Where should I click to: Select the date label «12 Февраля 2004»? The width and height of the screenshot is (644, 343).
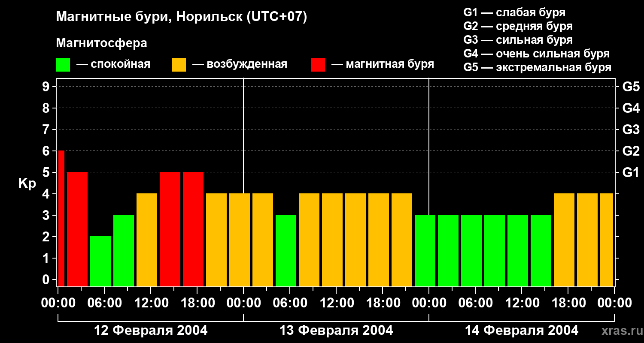pos(151,330)
